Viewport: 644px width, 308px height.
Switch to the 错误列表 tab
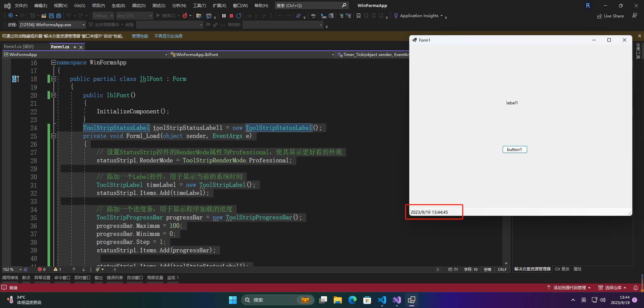pos(115,278)
